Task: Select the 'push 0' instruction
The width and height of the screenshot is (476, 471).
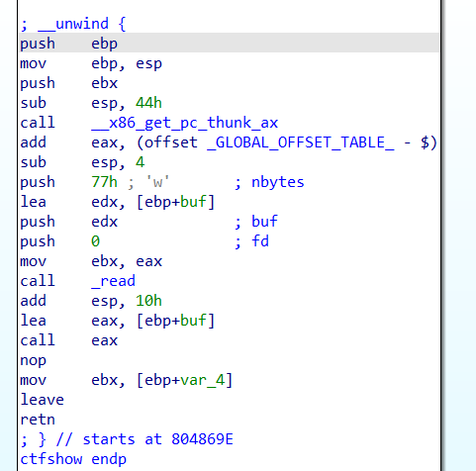Action: click(x=60, y=241)
